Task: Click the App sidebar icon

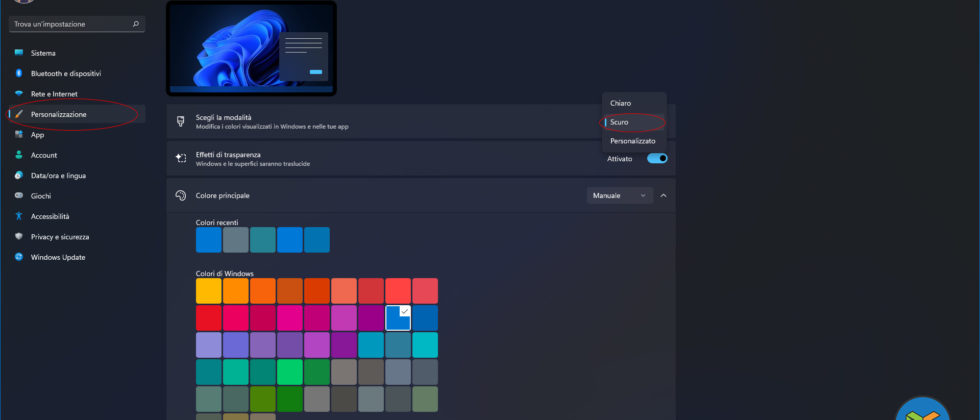Action: [18, 135]
